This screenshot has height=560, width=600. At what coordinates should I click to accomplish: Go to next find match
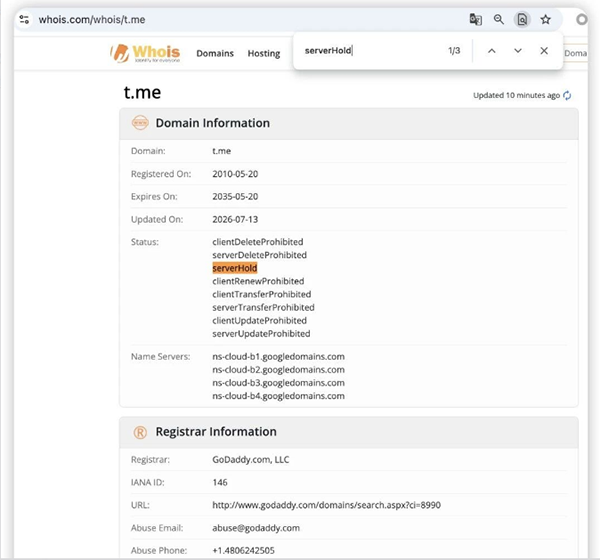[x=518, y=51]
